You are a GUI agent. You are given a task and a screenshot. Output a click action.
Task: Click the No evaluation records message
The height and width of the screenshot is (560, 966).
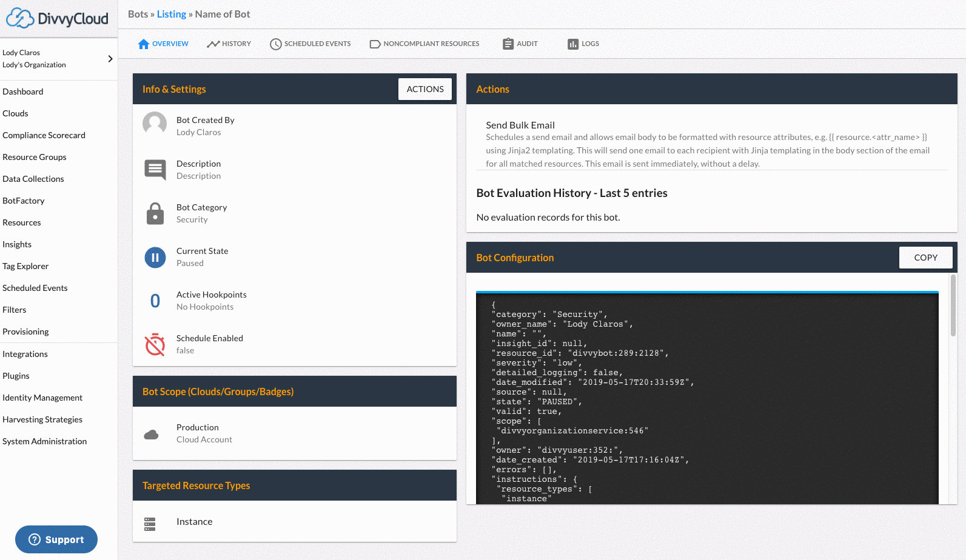click(548, 217)
